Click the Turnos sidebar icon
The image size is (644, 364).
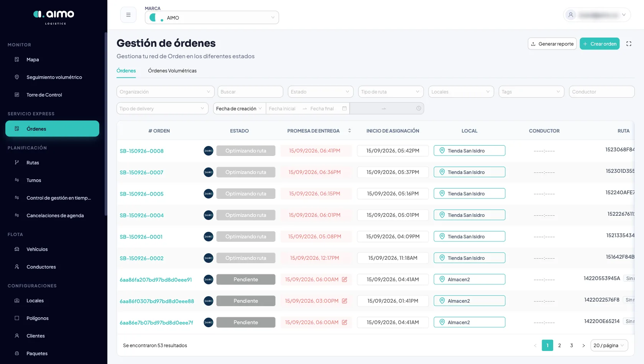pyautogui.click(x=17, y=180)
